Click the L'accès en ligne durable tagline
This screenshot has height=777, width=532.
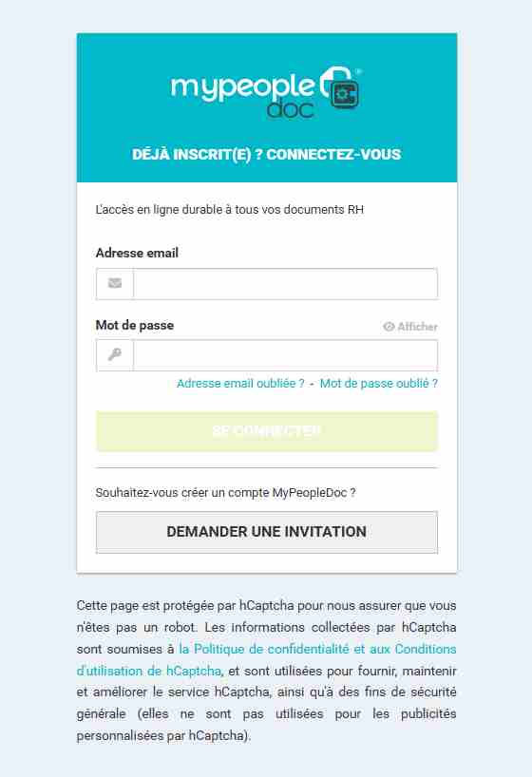[x=230, y=210]
